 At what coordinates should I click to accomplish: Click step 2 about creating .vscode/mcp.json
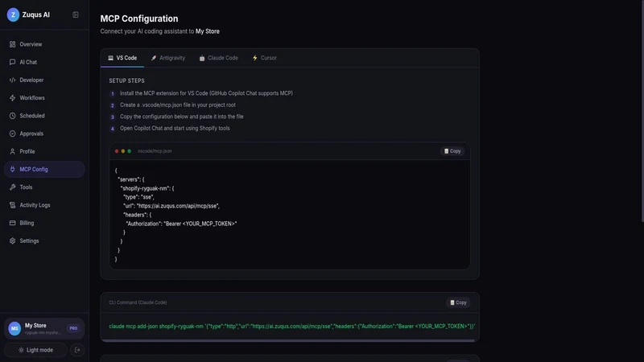click(177, 105)
